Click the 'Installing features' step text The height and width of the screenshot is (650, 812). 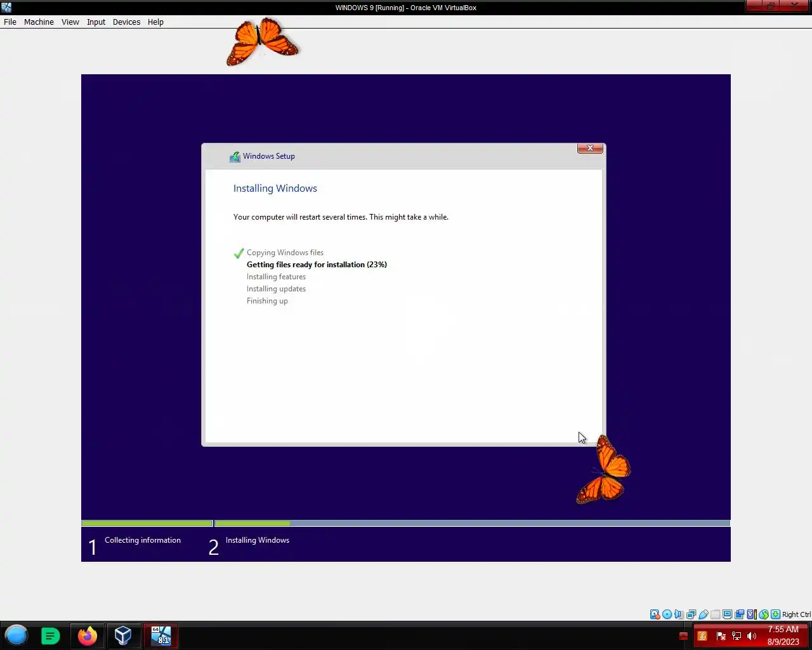pyautogui.click(x=276, y=277)
